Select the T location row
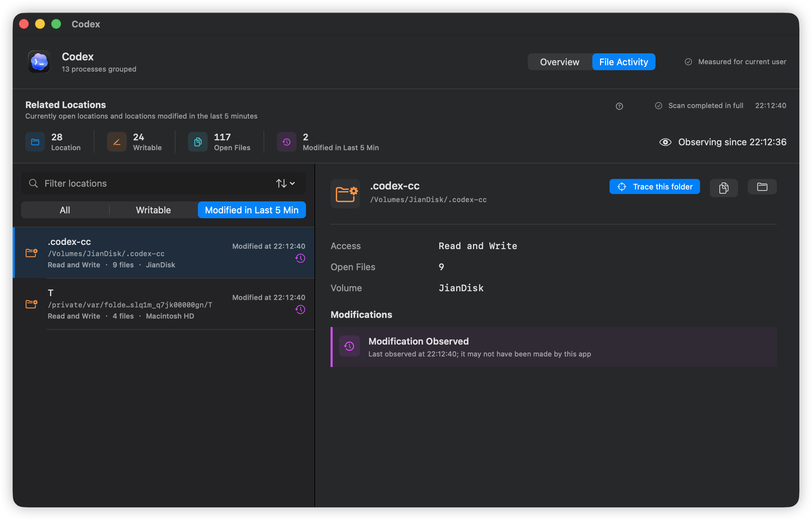 click(x=164, y=304)
